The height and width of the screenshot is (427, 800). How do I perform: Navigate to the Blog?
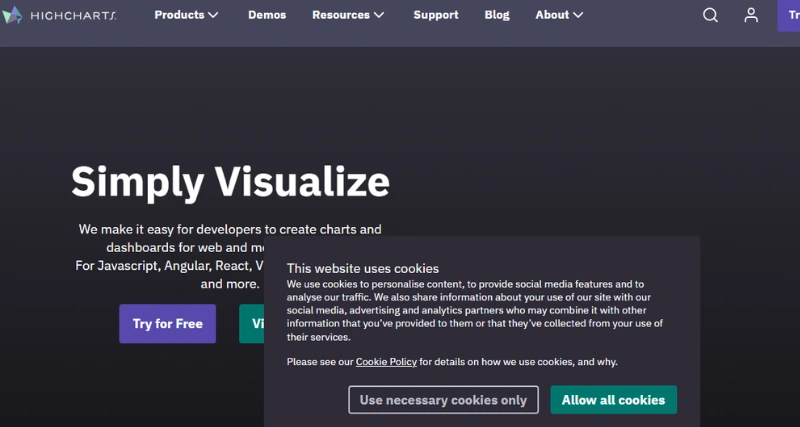pyautogui.click(x=497, y=15)
